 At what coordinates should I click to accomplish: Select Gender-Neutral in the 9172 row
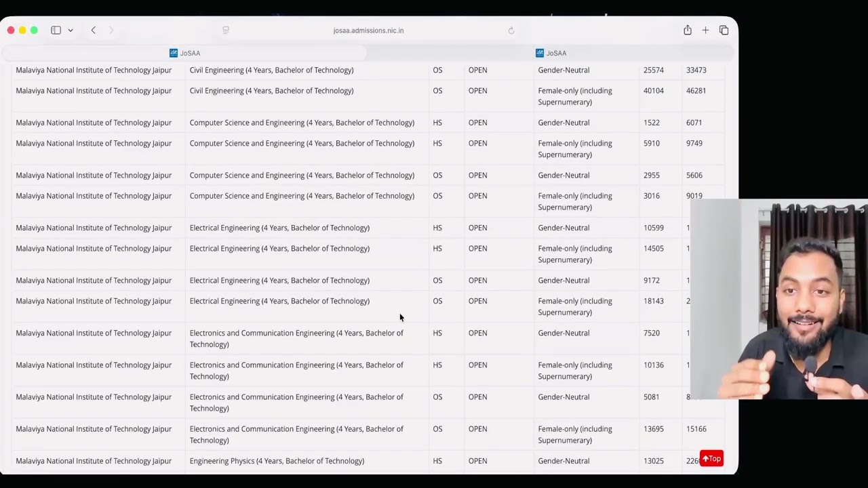tap(564, 281)
